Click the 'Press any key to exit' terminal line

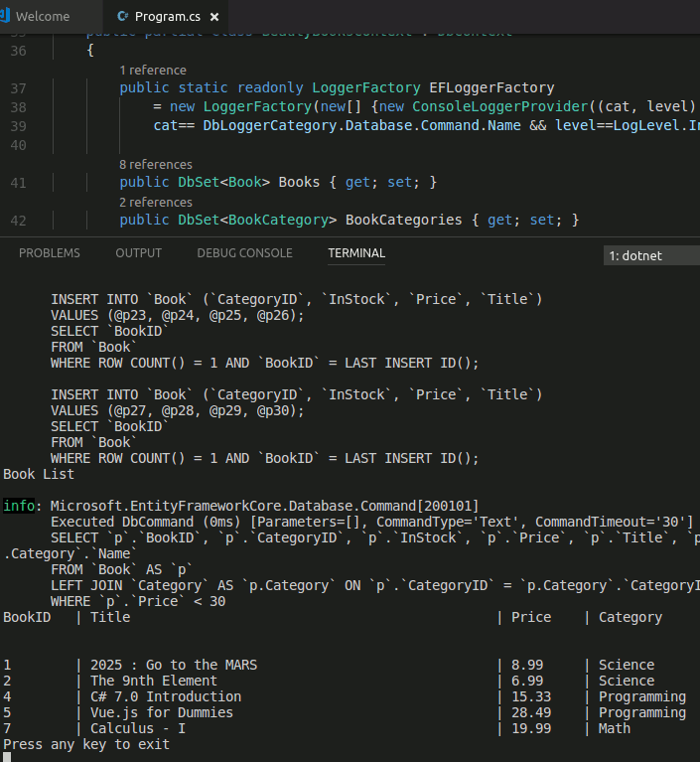[x=85, y=744]
